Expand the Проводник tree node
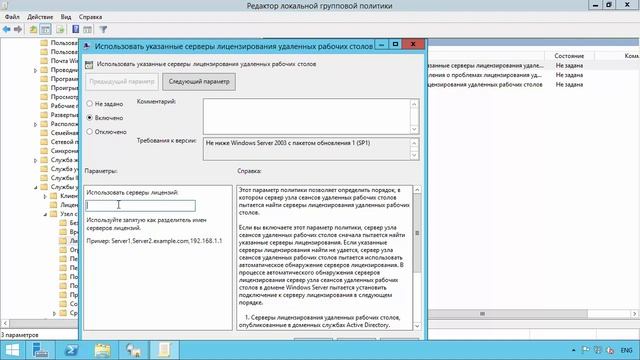 coord(36,70)
